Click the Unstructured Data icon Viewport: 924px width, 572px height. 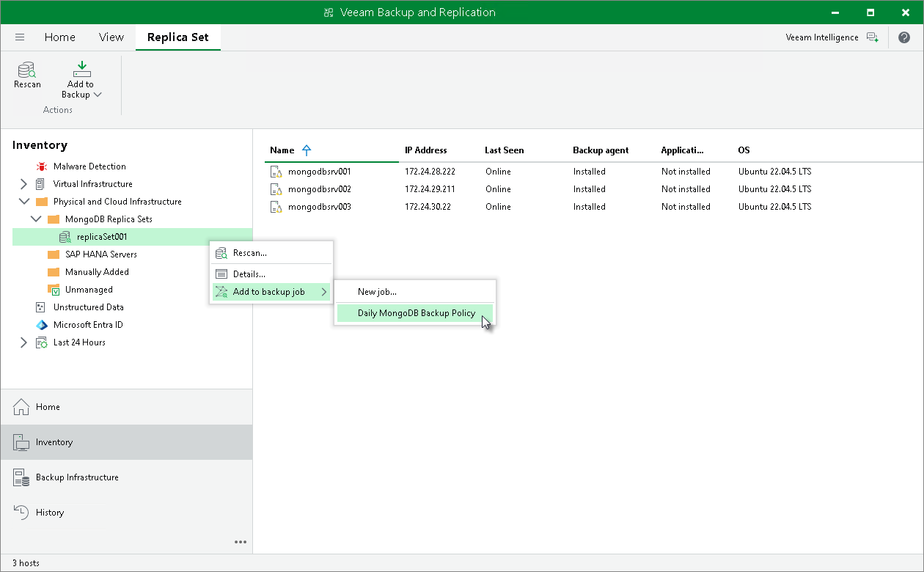click(40, 307)
